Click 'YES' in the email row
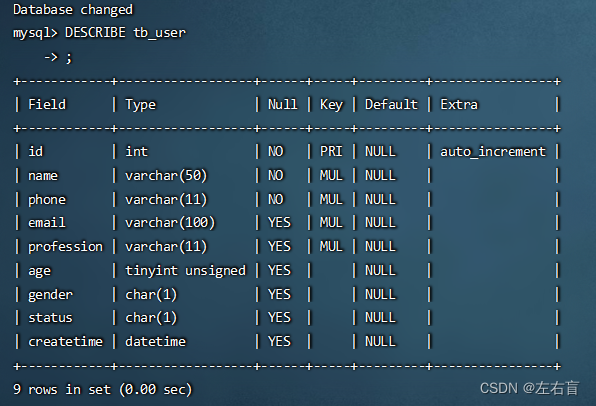This screenshot has height=406, width=596. tap(279, 222)
